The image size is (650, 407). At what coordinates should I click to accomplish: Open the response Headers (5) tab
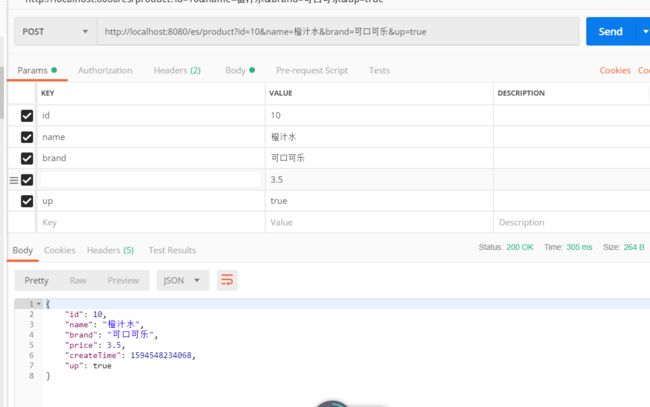click(x=110, y=250)
